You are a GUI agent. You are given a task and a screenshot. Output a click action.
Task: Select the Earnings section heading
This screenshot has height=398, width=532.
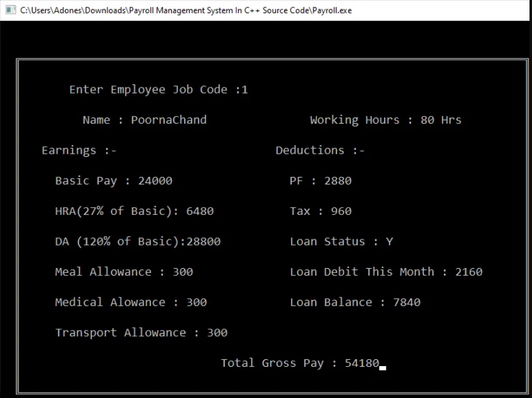79,150
